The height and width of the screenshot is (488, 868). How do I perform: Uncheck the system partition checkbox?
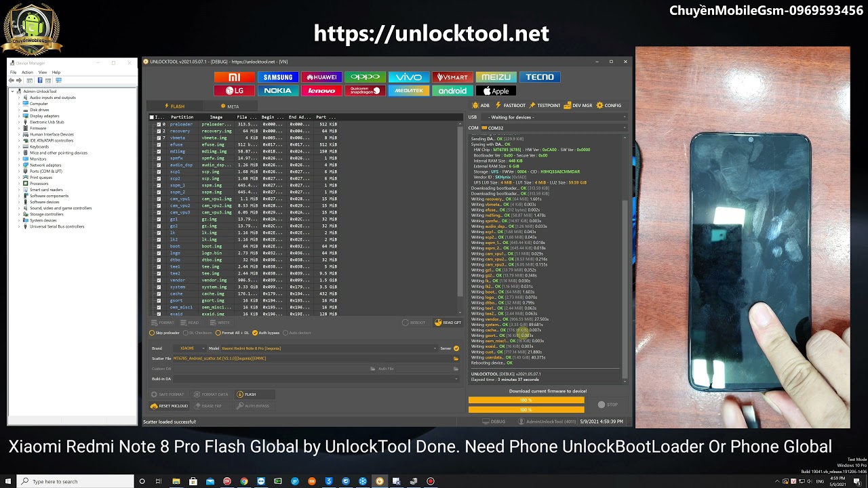click(x=159, y=287)
